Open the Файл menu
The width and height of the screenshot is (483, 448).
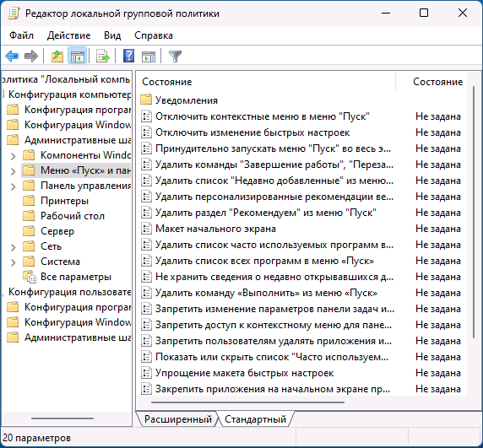(21, 35)
